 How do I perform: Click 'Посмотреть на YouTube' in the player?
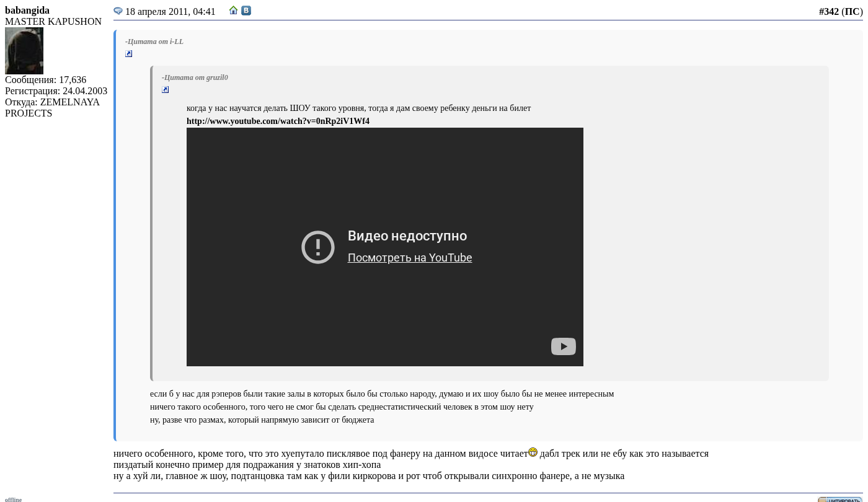tap(409, 258)
